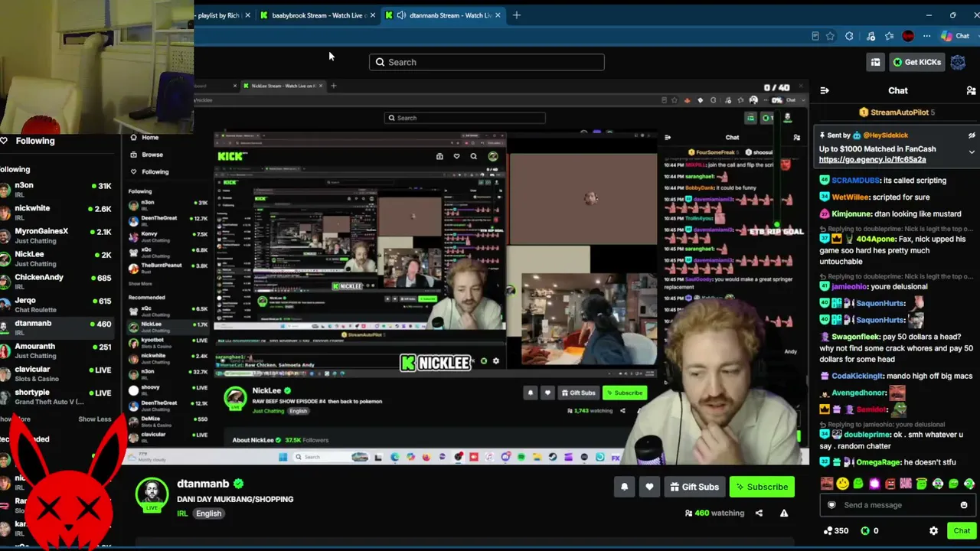Open the browser three-dot settings menu

[x=926, y=36]
